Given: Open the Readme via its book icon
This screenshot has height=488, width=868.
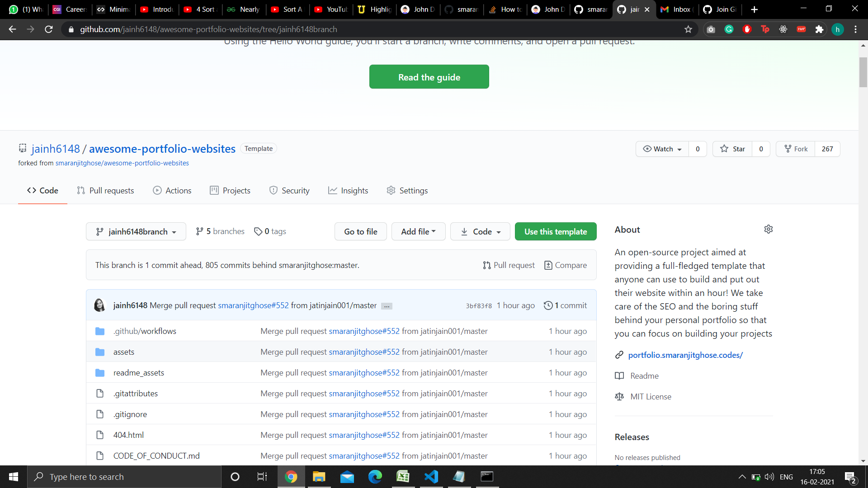Looking at the screenshot, I should click(619, 375).
